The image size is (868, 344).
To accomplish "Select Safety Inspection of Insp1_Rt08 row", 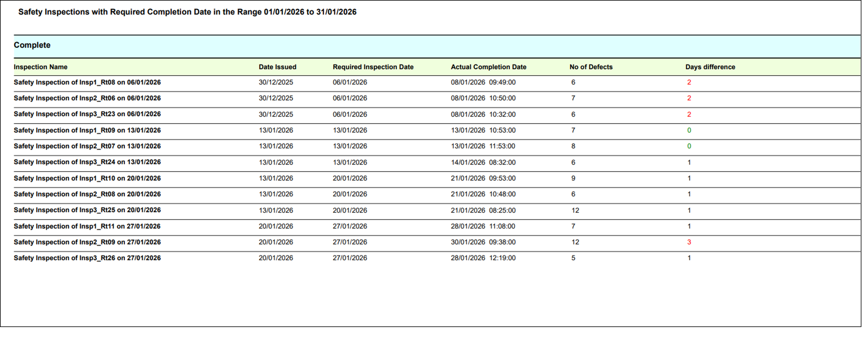I will [87, 82].
